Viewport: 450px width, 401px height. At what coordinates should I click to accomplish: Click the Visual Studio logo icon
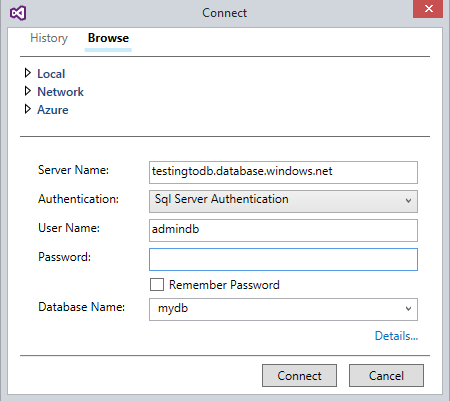coord(18,13)
